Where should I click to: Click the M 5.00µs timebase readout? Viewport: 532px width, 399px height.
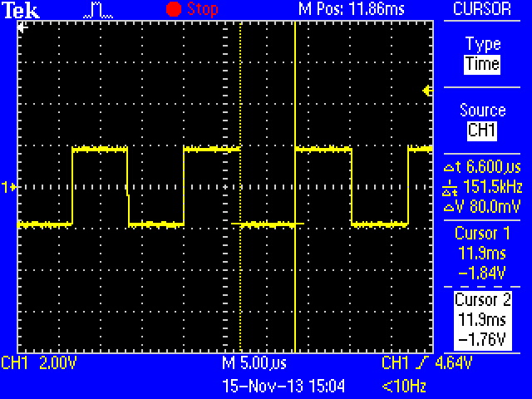pyautogui.click(x=254, y=363)
